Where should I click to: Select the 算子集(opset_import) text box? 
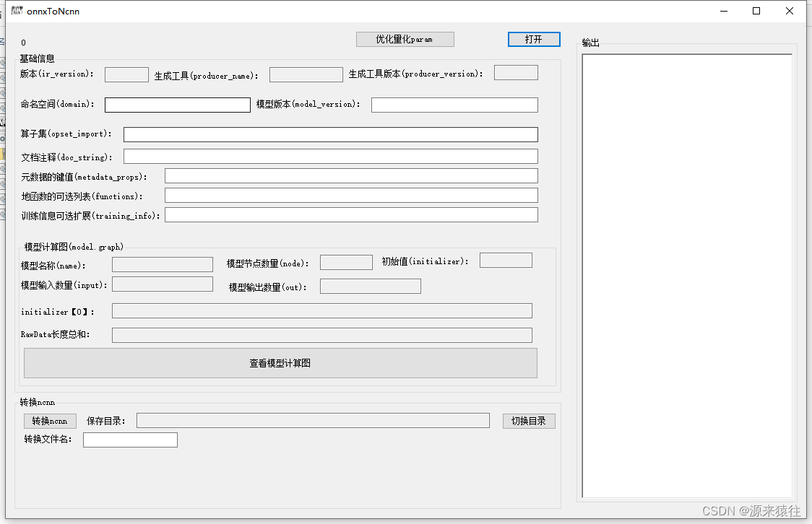[331, 134]
